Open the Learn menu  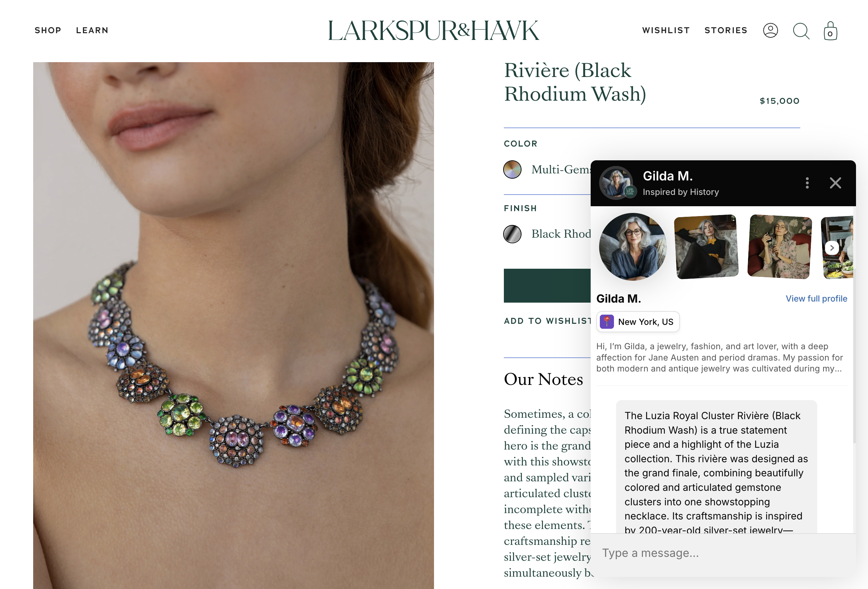click(x=92, y=30)
